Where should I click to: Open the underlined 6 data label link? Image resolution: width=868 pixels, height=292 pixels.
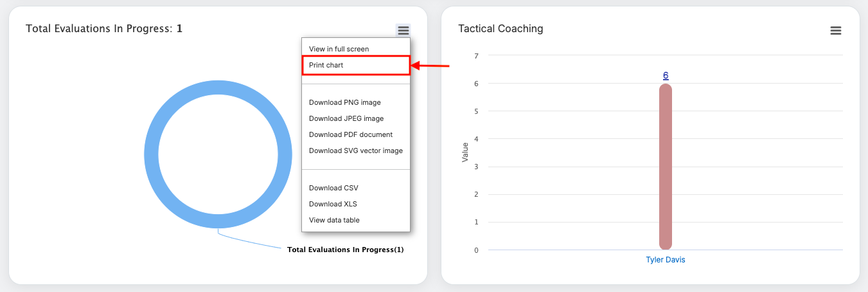666,75
